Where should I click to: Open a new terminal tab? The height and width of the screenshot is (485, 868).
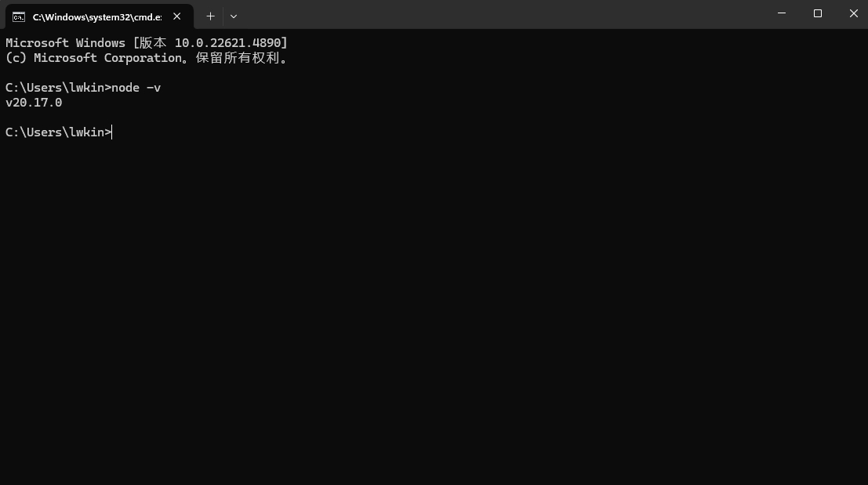point(210,16)
